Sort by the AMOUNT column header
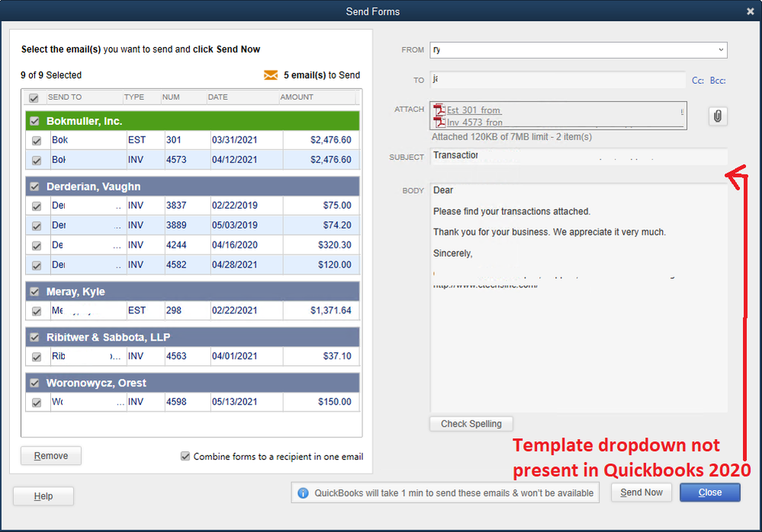Viewport: 762px width, 532px height. point(317,97)
